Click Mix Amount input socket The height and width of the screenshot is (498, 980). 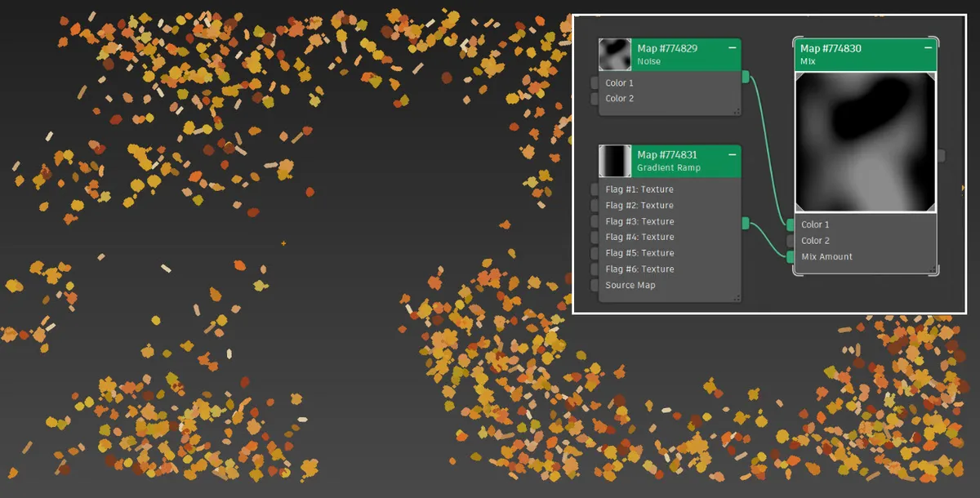791,256
